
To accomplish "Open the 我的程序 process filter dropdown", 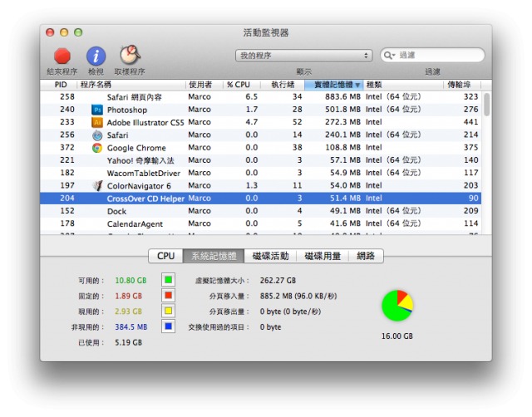I will [x=303, y=56].
